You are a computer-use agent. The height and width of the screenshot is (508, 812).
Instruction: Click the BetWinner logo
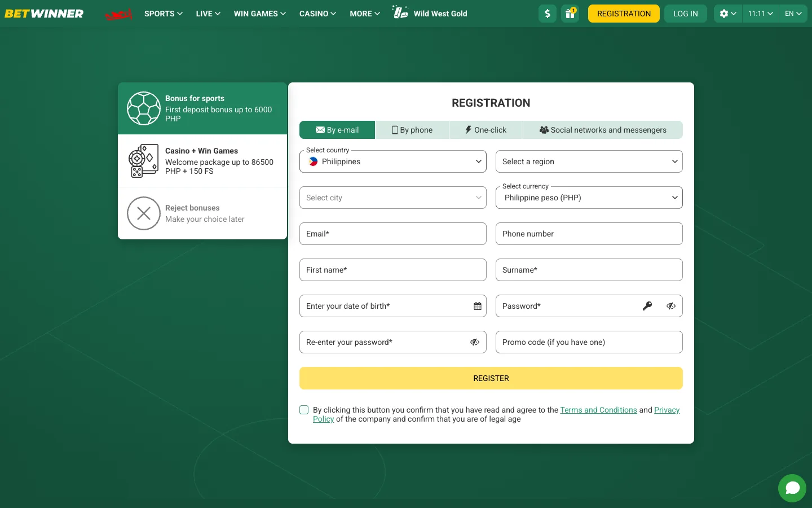44,14
